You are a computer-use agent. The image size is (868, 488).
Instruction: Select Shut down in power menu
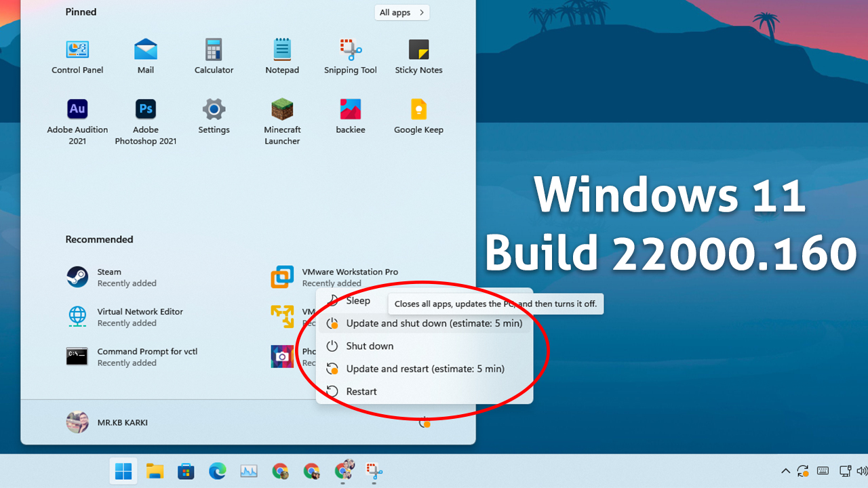(425, 346)
